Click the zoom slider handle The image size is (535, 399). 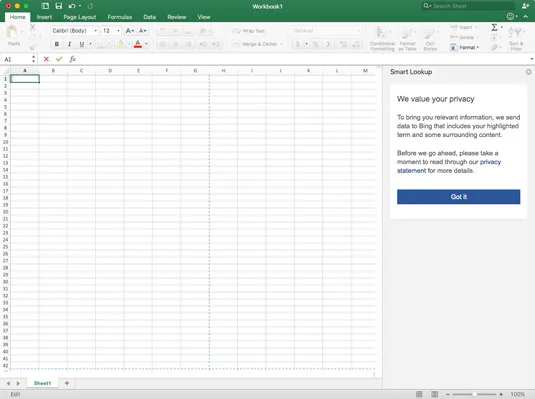click(474, 394)
